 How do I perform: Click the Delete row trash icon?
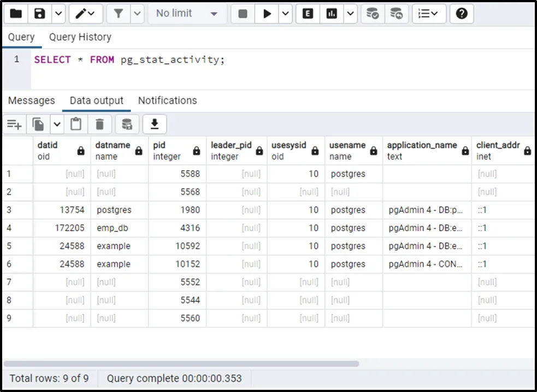(99, 124)
